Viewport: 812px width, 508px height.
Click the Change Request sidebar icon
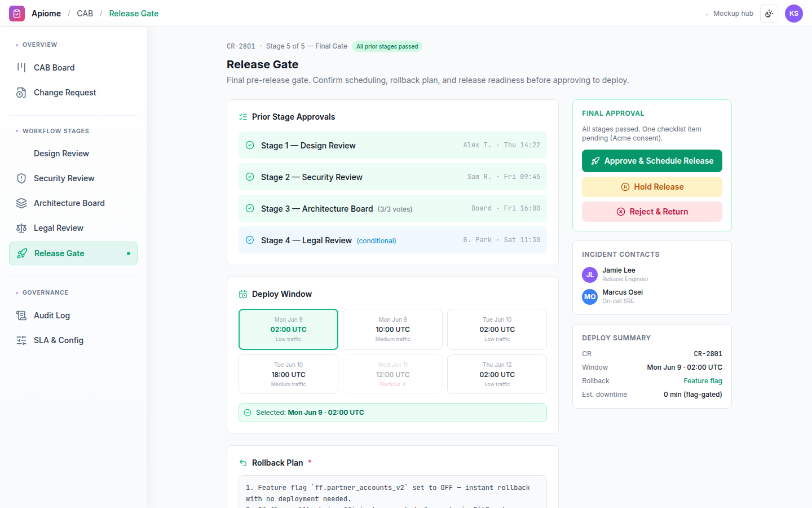[21, 93]
